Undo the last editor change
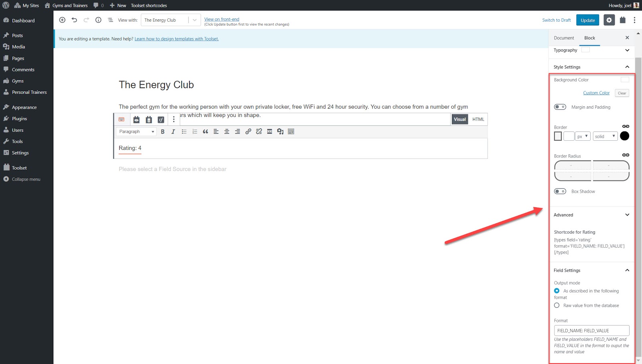The image size is (642, 364). point(74,20)
